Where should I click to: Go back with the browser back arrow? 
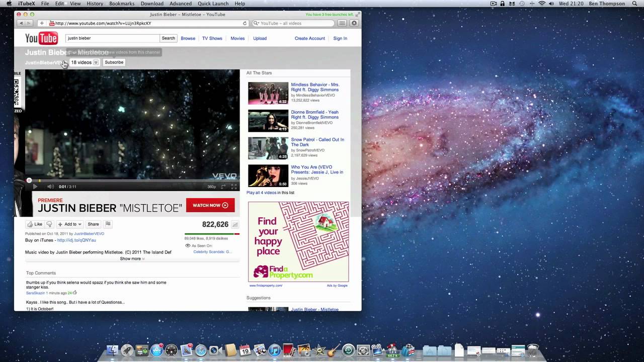(21, 23)
